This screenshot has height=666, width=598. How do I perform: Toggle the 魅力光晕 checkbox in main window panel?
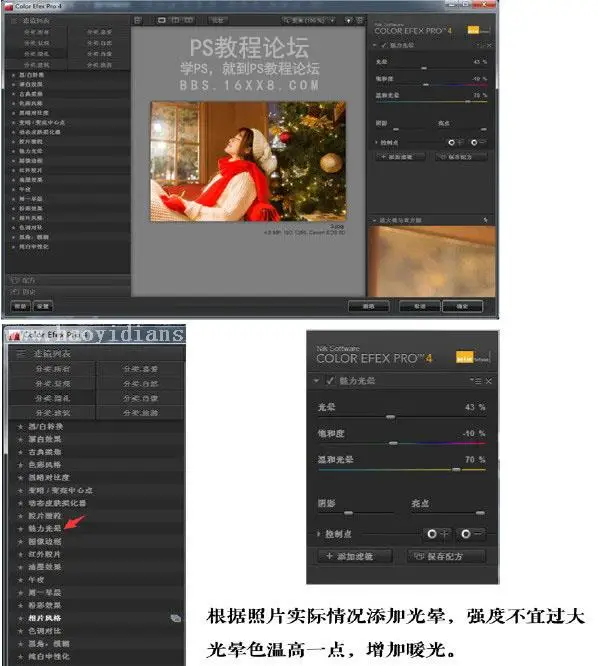coord(384,45)
